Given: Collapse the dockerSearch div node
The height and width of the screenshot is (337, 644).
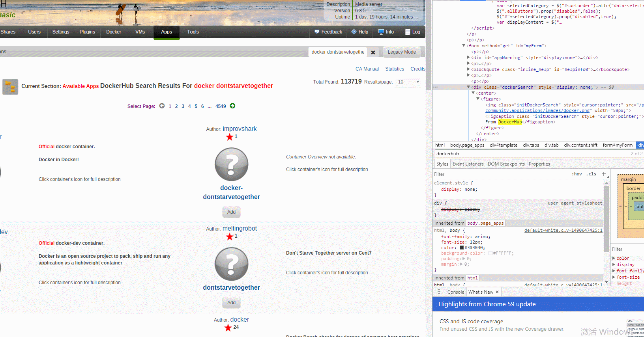Looking at the screenshot, I should tap(468, 87).
